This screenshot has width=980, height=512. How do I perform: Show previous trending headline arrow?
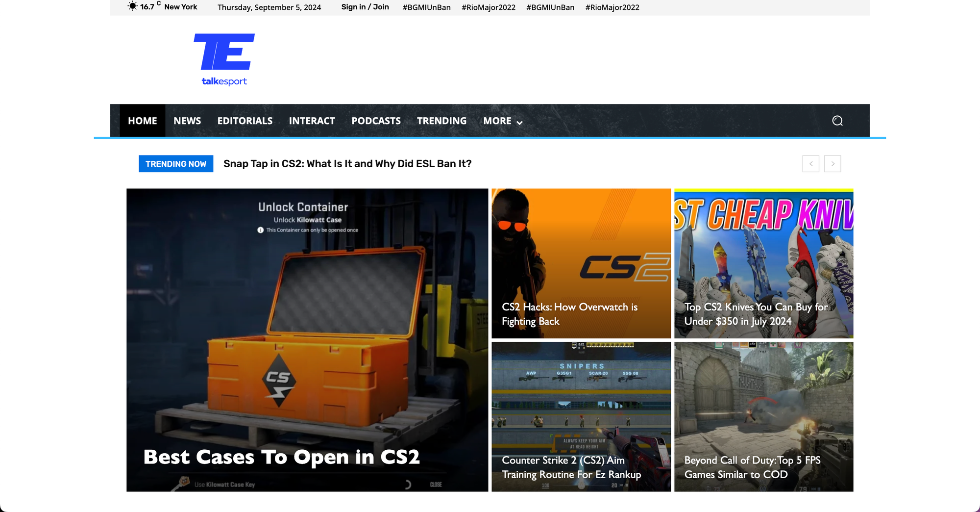point(811,164)
